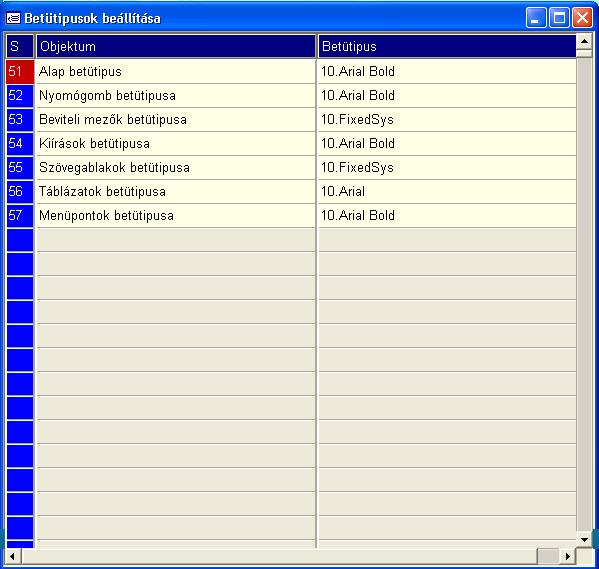Click the Objektum column header

(x=176, y=46)
